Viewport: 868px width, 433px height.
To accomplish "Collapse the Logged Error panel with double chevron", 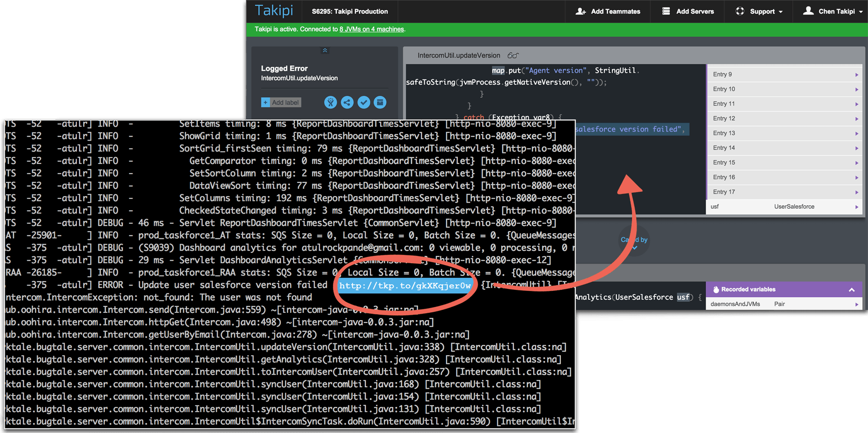I will 325,51.
